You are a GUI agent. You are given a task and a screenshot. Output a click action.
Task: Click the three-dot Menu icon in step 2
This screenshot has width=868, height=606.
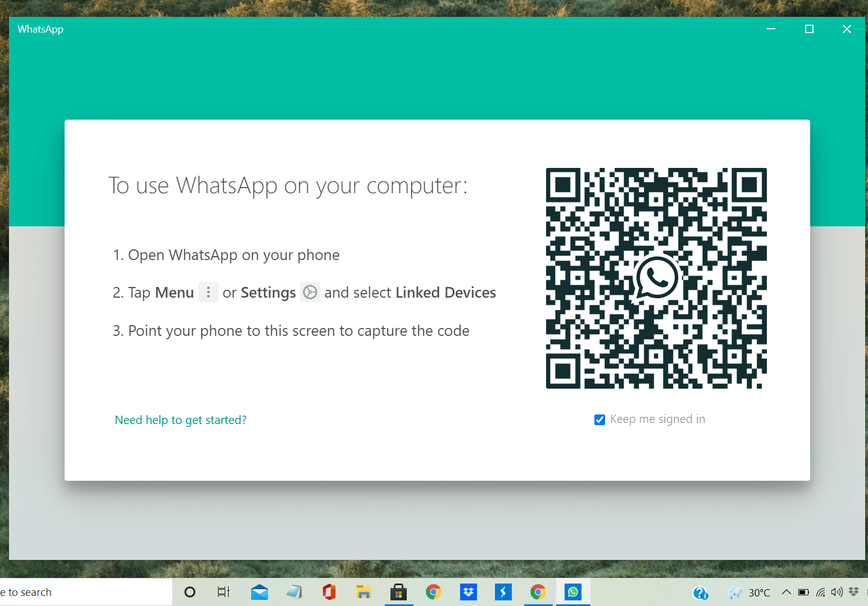point(208,292)
